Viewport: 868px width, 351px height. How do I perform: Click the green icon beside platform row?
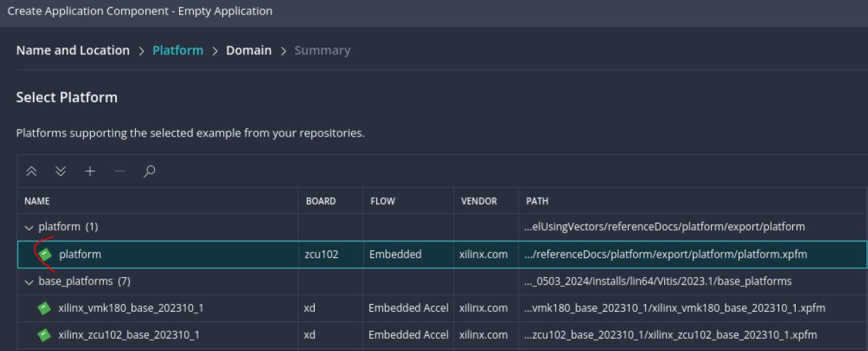(45, 254)
